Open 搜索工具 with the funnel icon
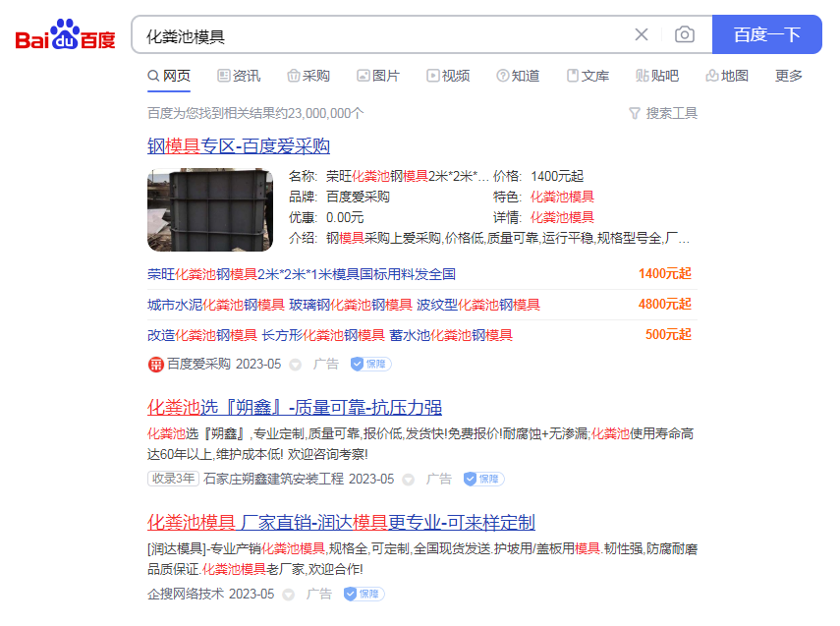The width and height of the screenshot is (840, 626). [662, 113]
